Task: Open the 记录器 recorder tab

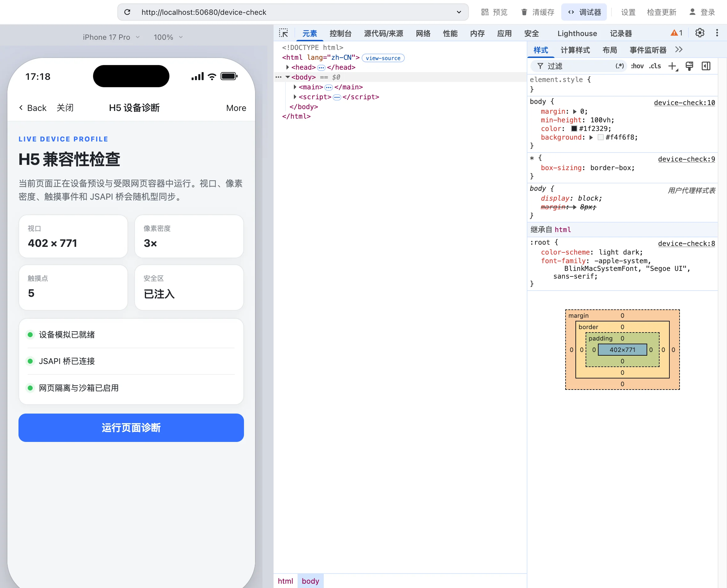Action: [621, 34]
